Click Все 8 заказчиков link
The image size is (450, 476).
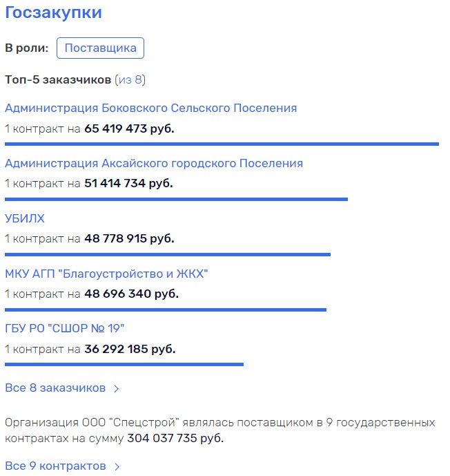[x=55, y=388]
